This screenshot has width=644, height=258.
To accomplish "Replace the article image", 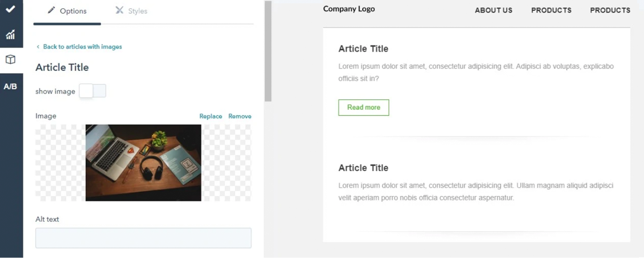I will coord(211,116).
